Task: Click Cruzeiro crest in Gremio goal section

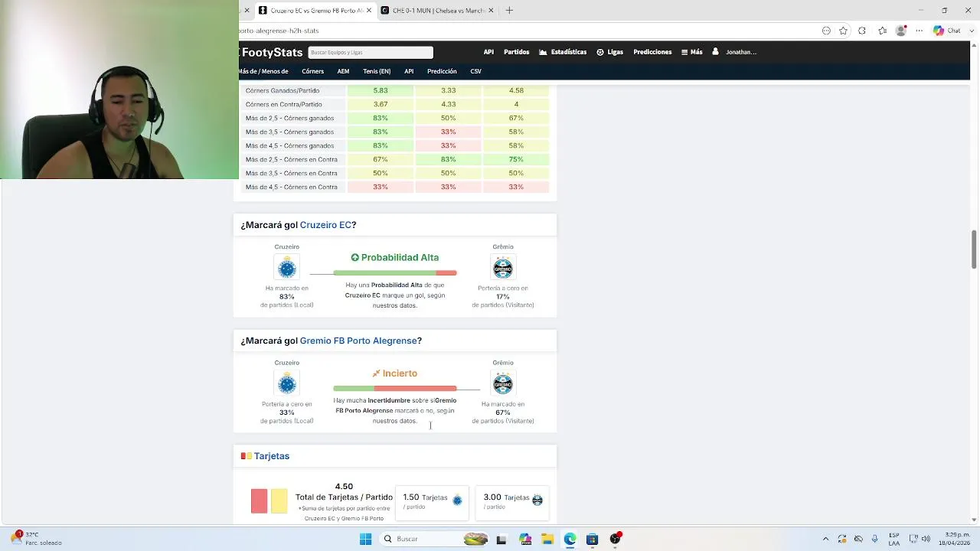Action: click(x=287, y=383)
